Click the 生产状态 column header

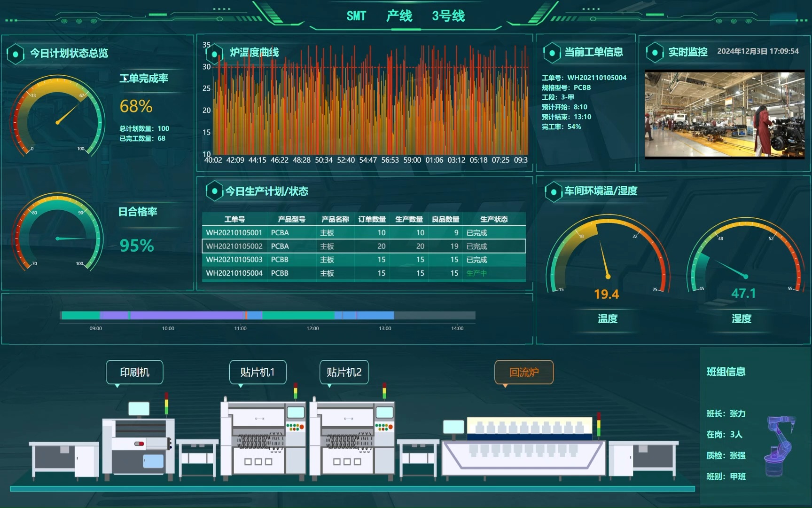coord(494,219)
